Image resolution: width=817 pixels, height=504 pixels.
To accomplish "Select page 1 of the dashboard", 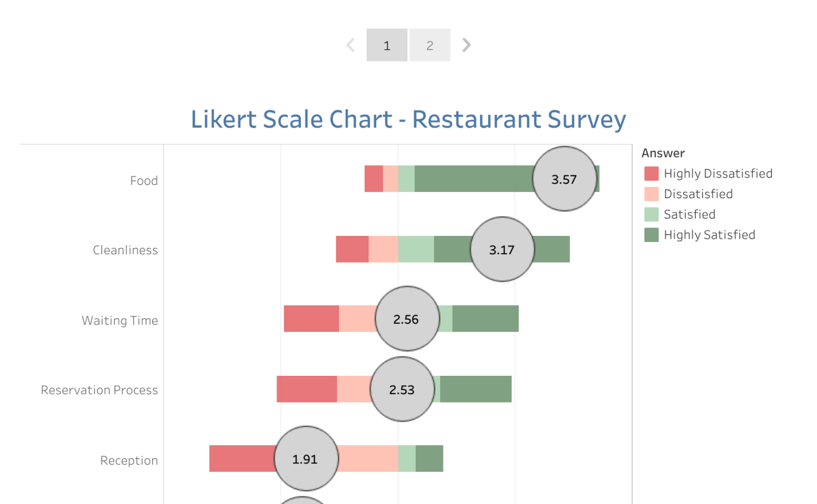I will 386,45.
